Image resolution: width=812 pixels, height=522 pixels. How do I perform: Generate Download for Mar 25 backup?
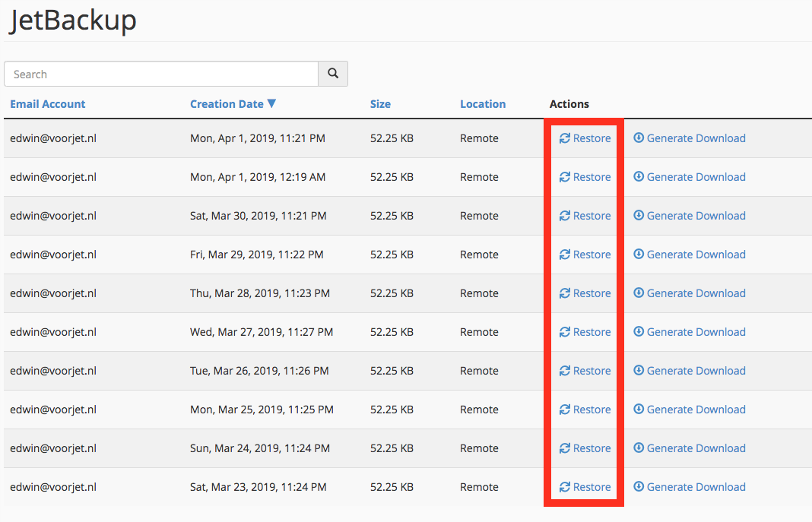pyautogui.click(x=690, y=410)
